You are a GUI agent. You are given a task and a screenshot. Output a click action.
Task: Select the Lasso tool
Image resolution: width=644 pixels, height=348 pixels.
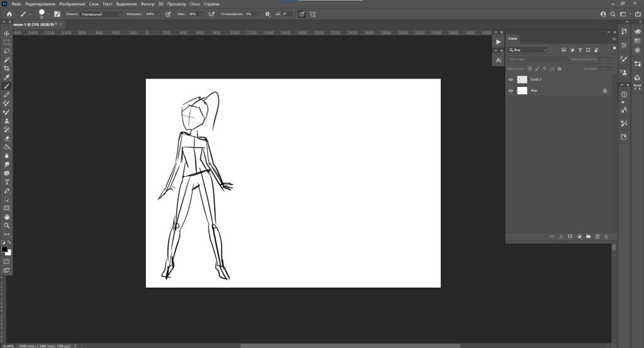[7, 51]
